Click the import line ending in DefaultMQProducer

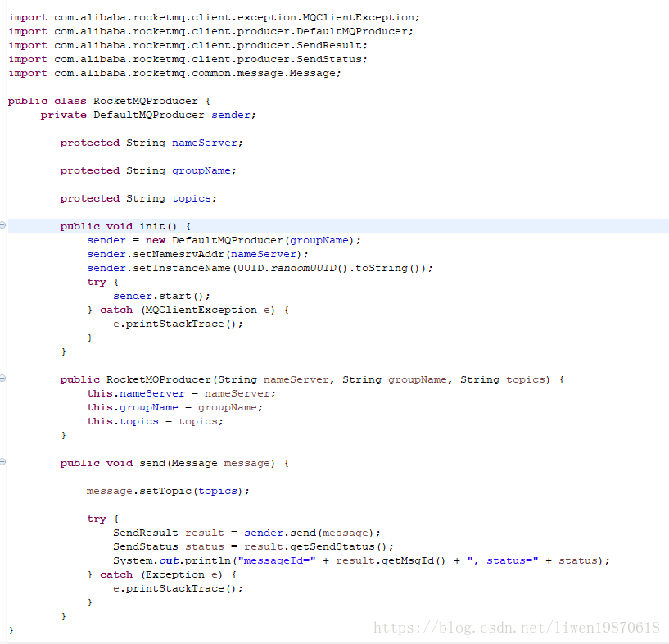coord(210,32)
